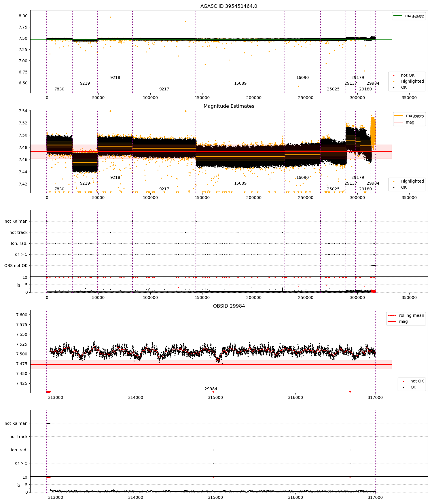The width and height of the screenshot is (432, 504).
Task: Click the 7.54 y-axis tick label
Action: pos(23,111)
